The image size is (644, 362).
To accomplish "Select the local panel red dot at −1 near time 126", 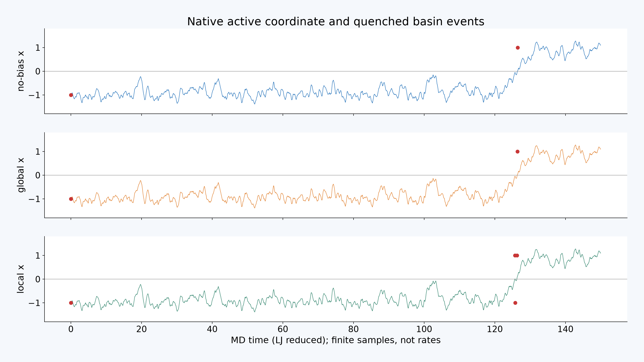I will (x=515, y=303).
